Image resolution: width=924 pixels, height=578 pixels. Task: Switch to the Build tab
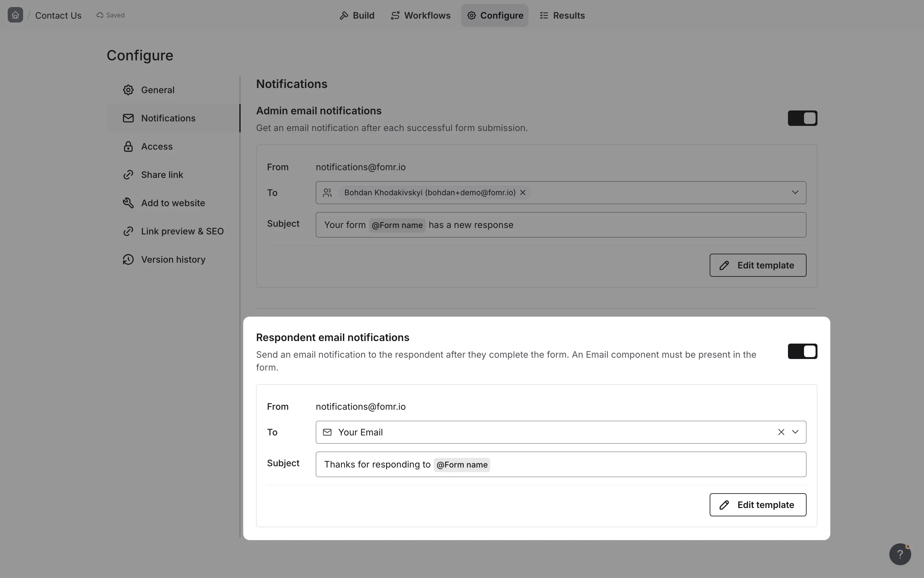(x=357, y=15)
